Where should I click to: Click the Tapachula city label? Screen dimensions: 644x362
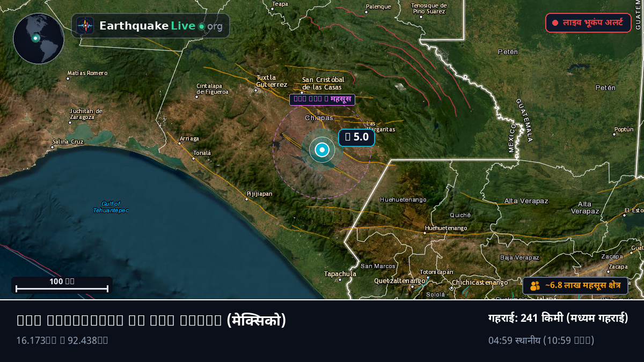(x=340, y=274)
